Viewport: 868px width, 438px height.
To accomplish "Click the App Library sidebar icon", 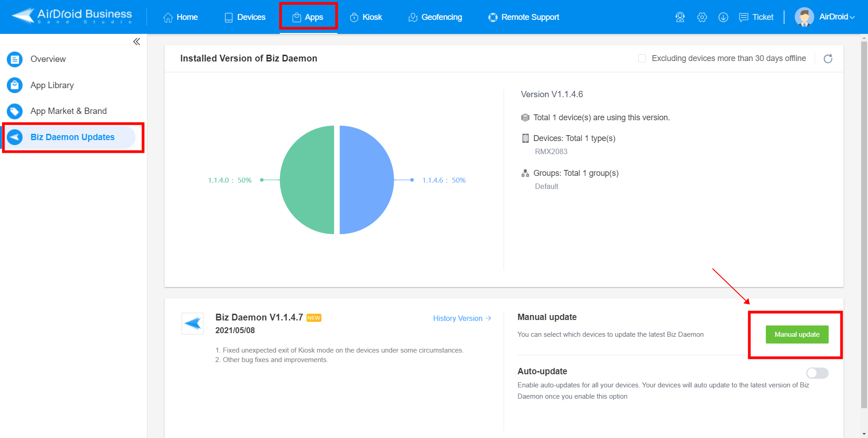I will coord(15,85).
